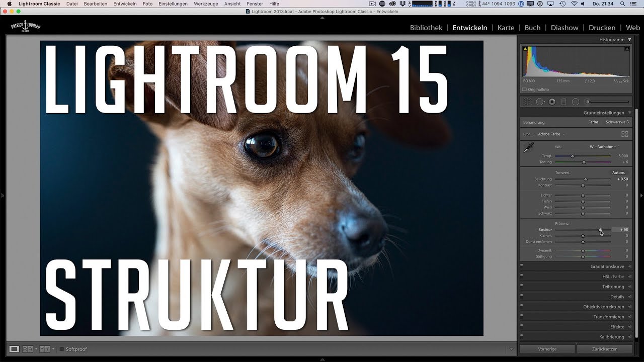644x362 pixels.
Task: Open the profile browser grid icon
Action: pyautogui.click(x=625, y=134)
